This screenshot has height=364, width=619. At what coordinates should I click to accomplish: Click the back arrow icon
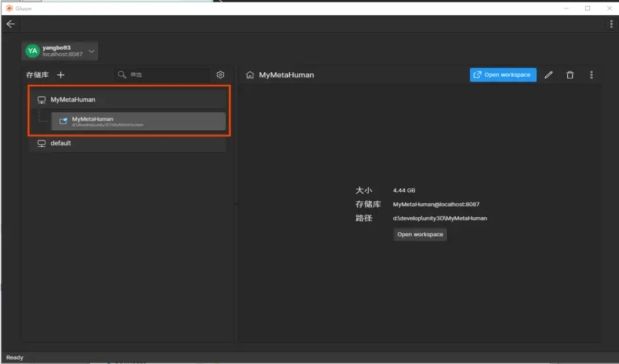pos(10,24)
